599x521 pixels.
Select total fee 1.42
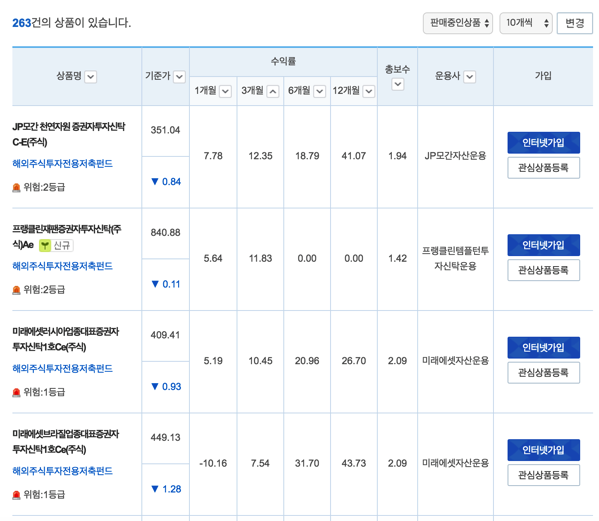(397, 259)
